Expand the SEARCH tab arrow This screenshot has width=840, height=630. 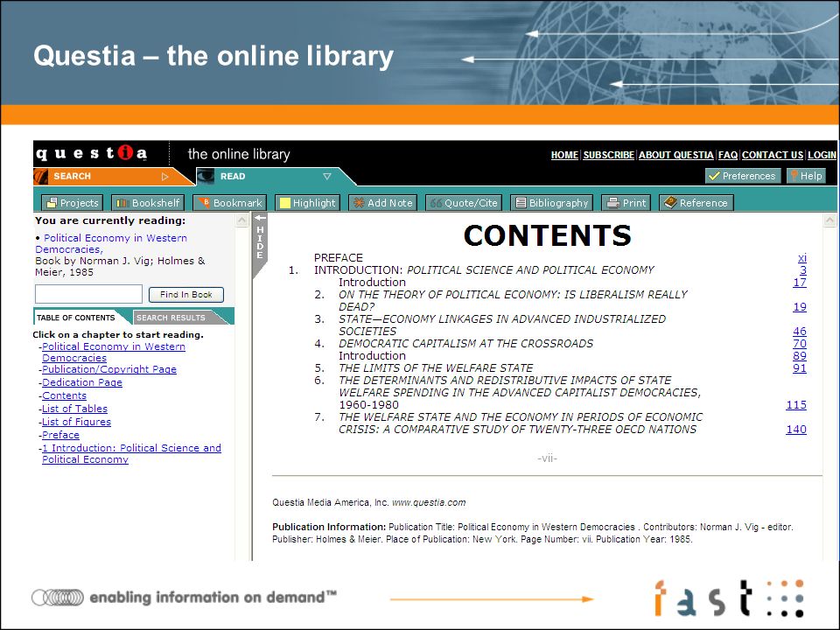(x=165, y=176)
